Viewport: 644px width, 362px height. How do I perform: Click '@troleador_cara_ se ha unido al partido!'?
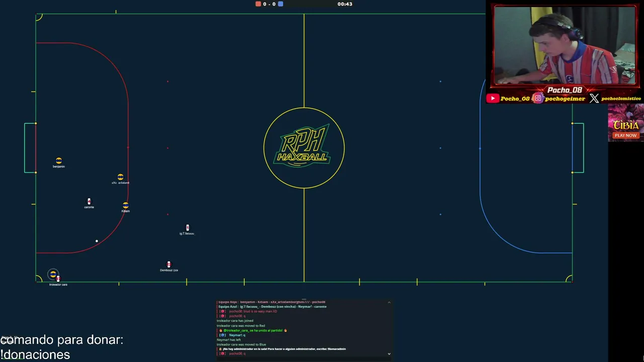pyautogui.click(x=253, y=330)
